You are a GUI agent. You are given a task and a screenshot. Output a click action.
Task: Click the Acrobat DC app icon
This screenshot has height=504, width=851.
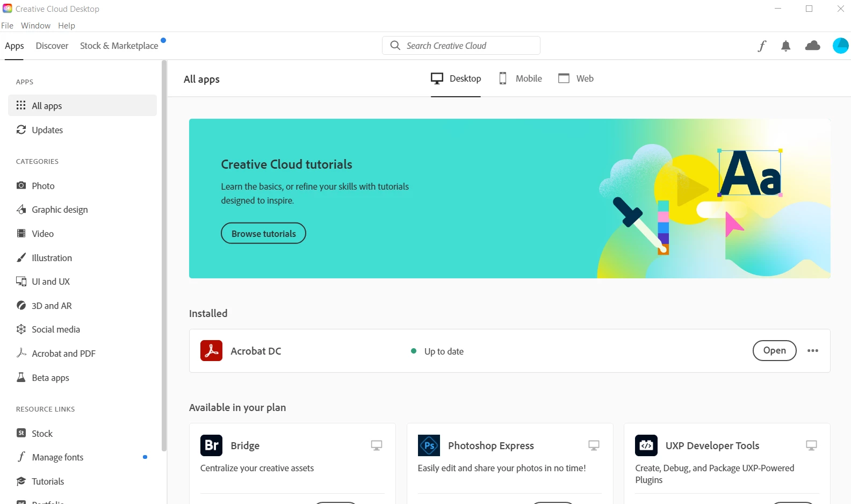coord(211,351)
